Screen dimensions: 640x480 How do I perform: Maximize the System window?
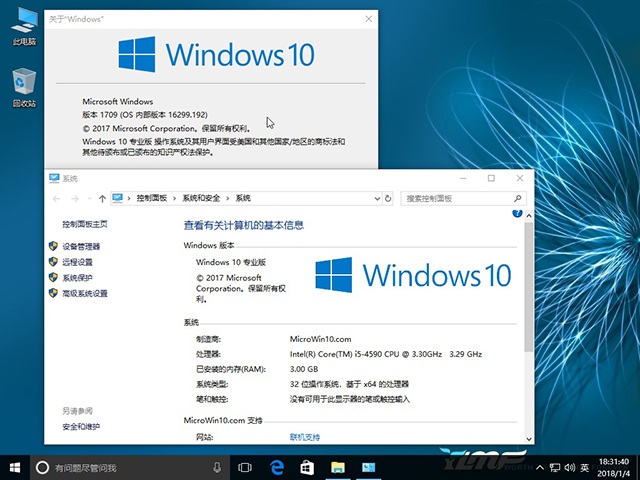point(491,178)
